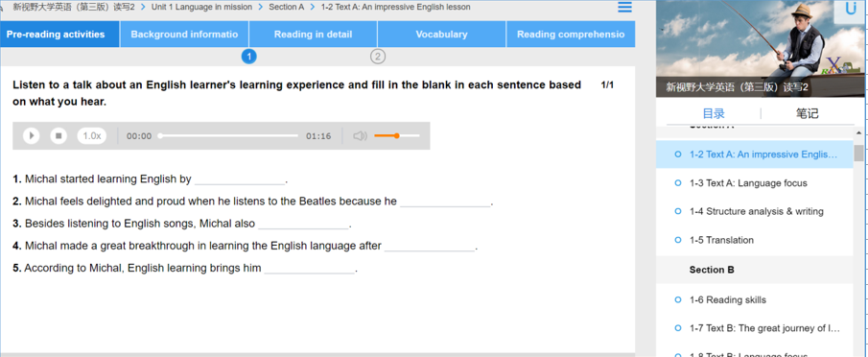Switch to the 笔记 notes tab
868x357 pixels.
pyautogui.click(x=808, y=113)
